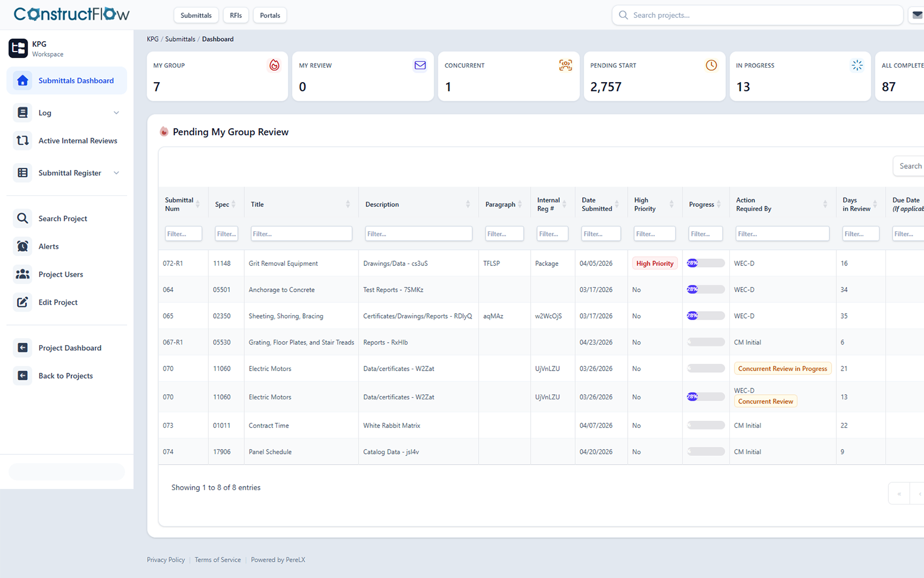Click the Title column filter field
Image resolution: width=924 pixels, height=578 pixels.
coord(301,234)
